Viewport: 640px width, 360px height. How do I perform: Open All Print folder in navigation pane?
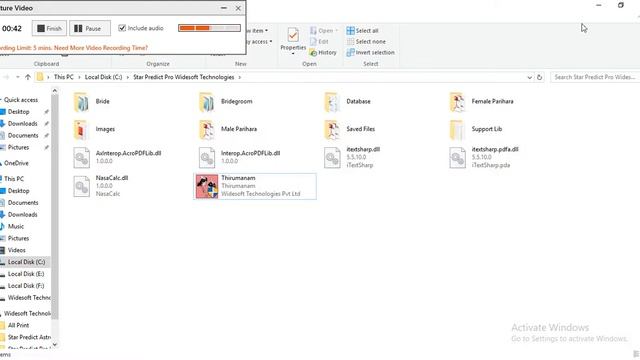pyautogui.click(x=18, y=325)
